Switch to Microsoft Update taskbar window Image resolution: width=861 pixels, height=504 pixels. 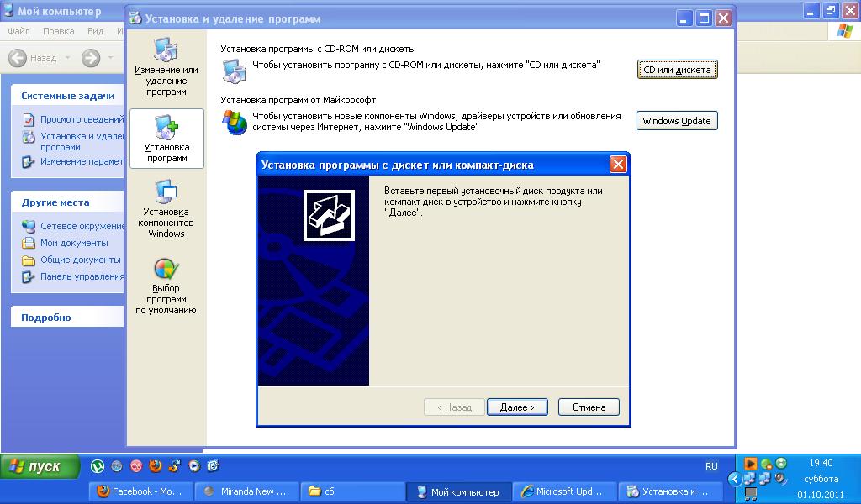(565, 491)
